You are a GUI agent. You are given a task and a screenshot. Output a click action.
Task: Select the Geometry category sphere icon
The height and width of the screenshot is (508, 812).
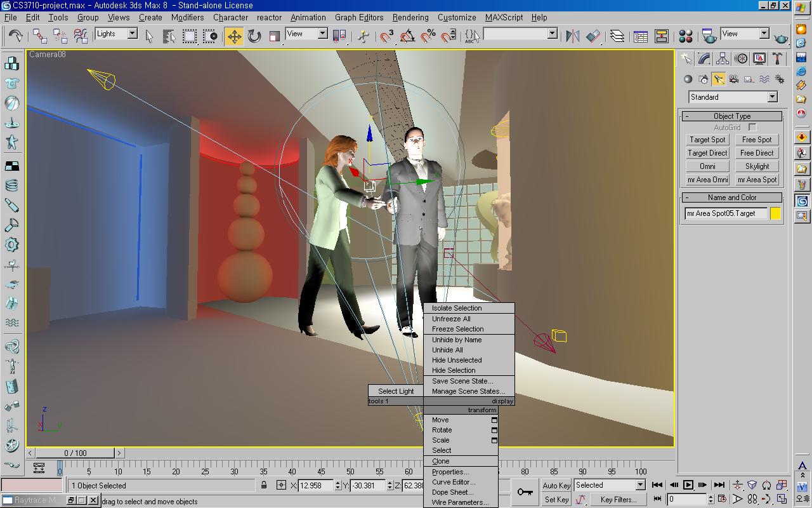pyautogui.click(x=688, y=79)
